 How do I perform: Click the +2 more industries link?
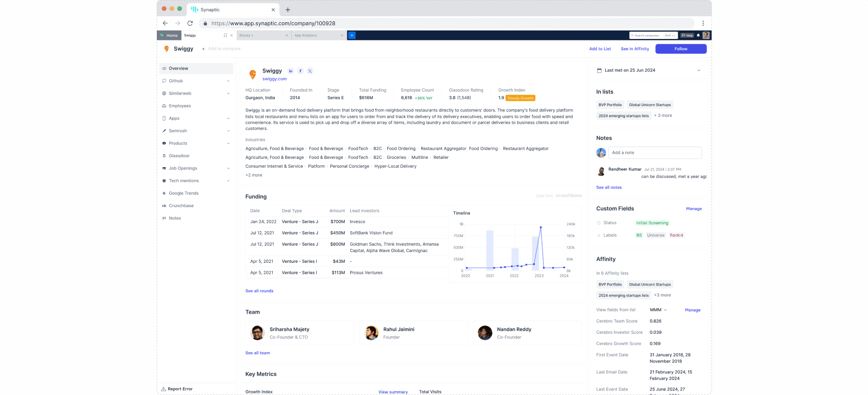[x=254, y=175]
